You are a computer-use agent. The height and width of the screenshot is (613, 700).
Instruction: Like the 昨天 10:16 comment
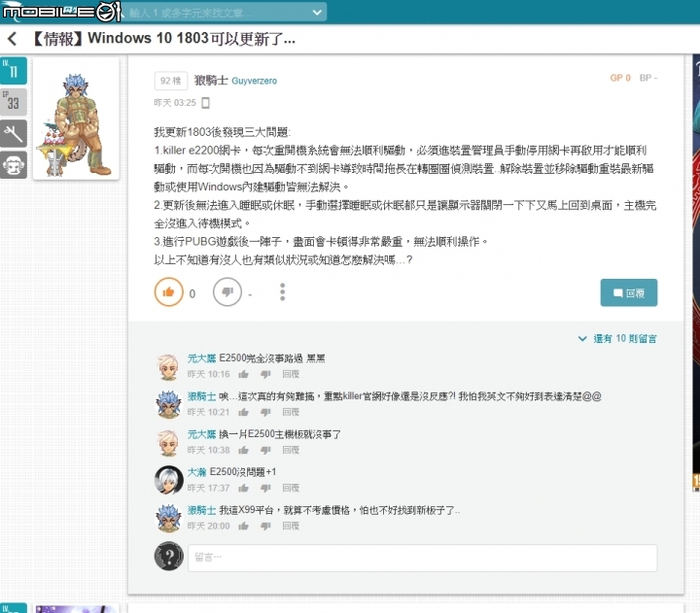pyautogui.click(x=243, y=374)
